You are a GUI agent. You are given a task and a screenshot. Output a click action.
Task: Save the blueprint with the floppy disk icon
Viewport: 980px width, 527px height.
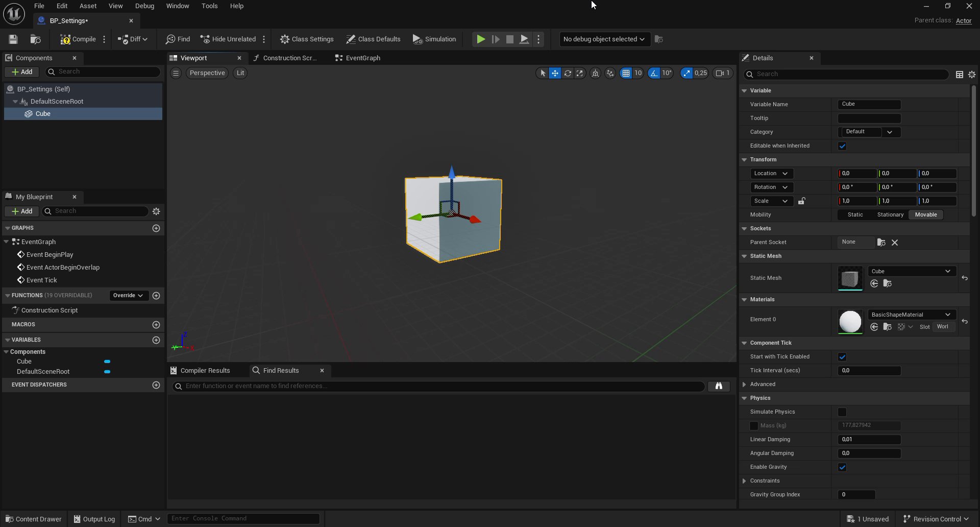pyautogui.click(x=13, y=39)
